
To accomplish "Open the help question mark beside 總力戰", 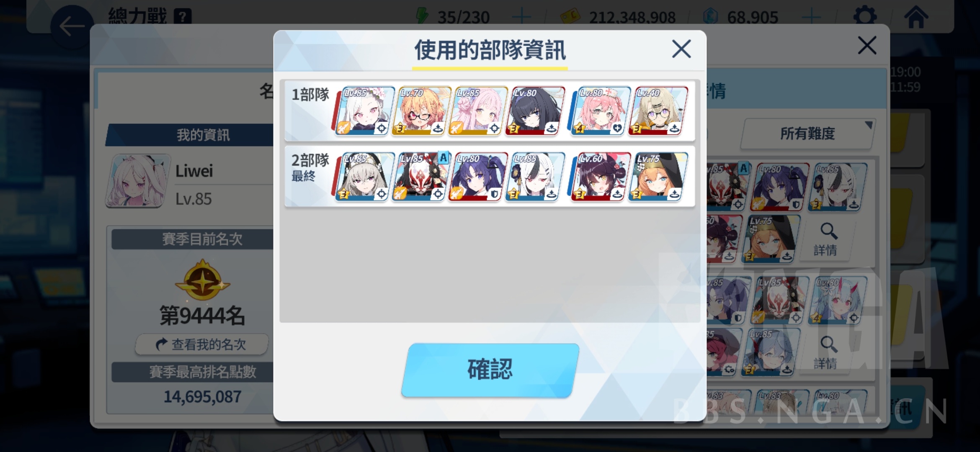I will click(182, 17).
